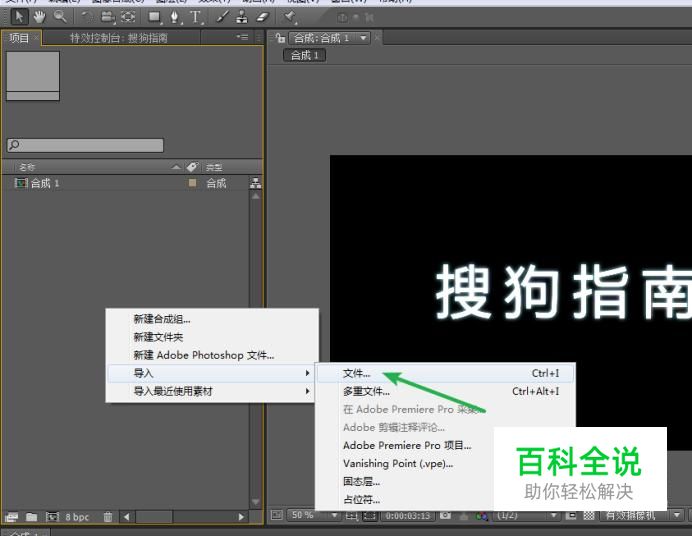This screenshot has height=536, width=692.
Task: Select the Zoom magnifier tool
Action: [60, 17]
